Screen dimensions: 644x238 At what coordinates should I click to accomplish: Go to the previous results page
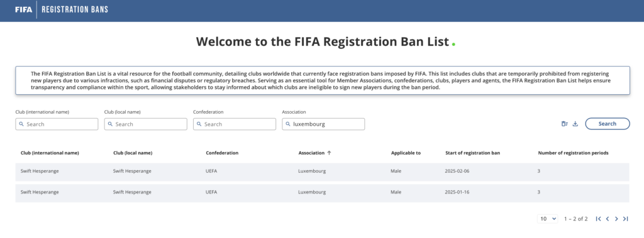pos(608,219)
